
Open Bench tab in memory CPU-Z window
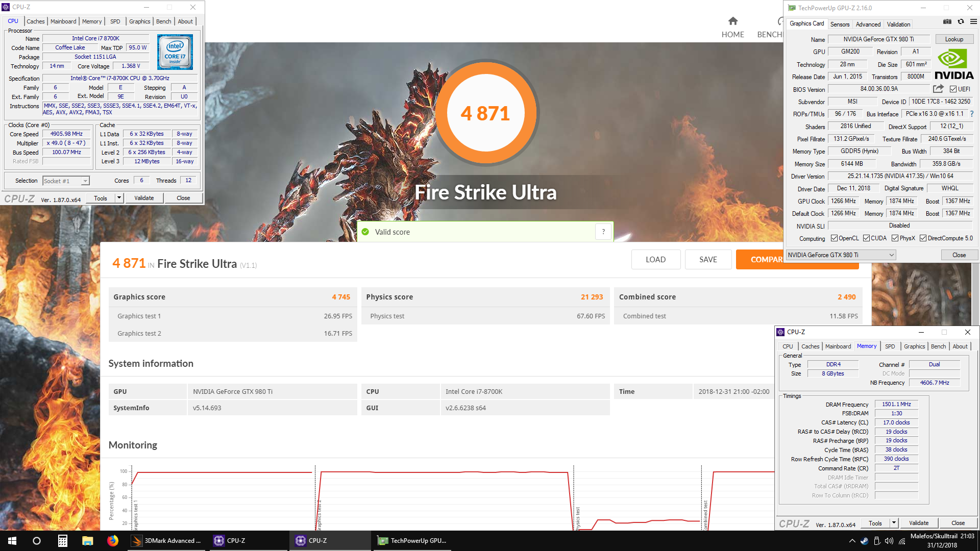coord(938,346)
